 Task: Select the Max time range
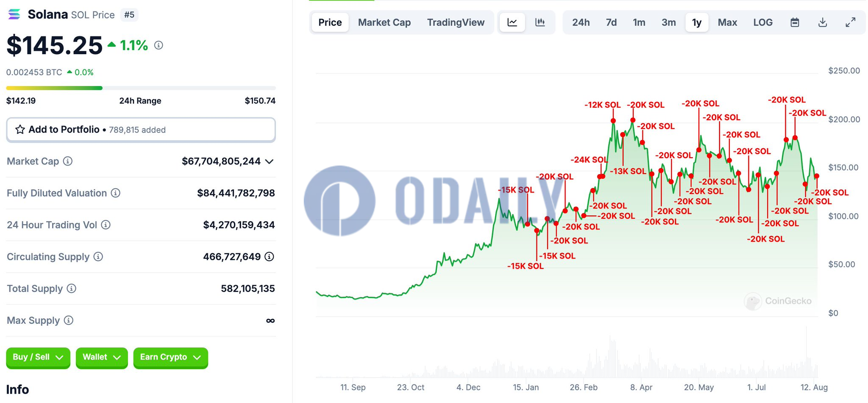click(x=727, y=22)
